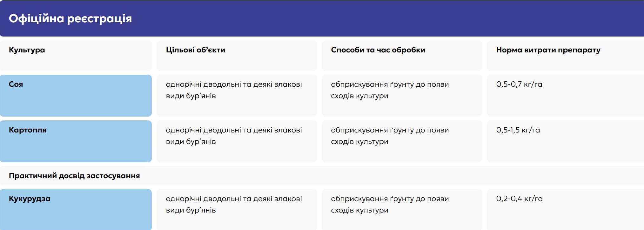This screenshot has width=644, height=230.
Task: Click the "Способи та час обробки" header
Action: 402,55
